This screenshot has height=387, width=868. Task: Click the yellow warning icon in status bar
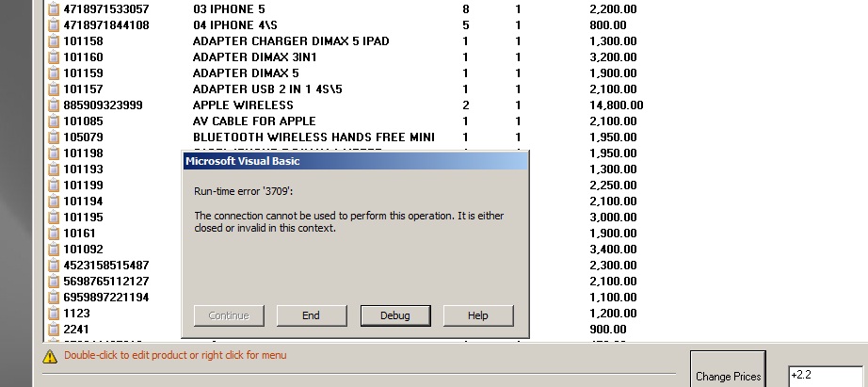click(x=50, y=356)
